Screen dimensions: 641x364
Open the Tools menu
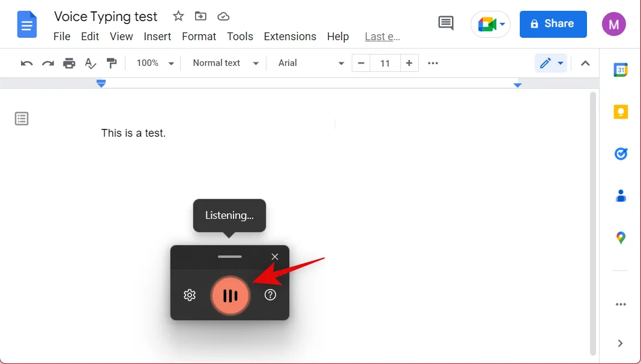[x=240, y=37]
